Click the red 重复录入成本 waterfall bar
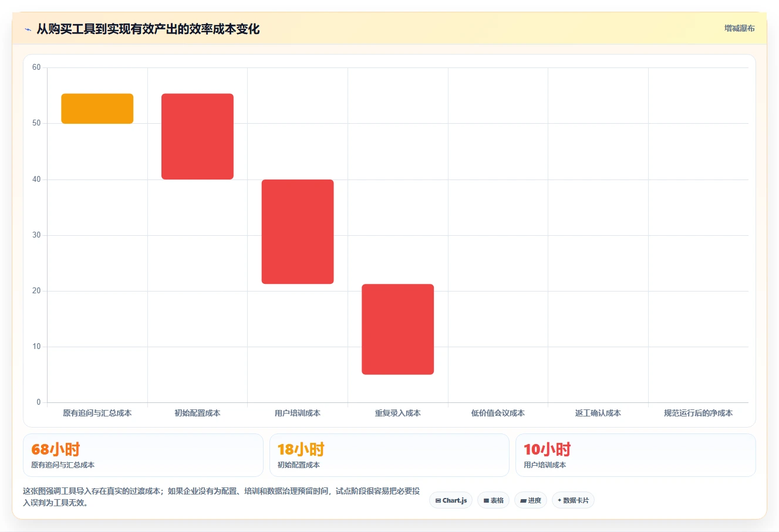 pyautogui.click(x=398, y=329)
